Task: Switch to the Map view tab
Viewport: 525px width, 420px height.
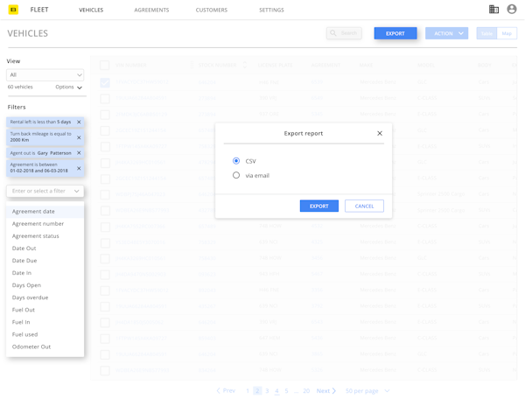Action: pyautogui.click(x=507, y=33)
